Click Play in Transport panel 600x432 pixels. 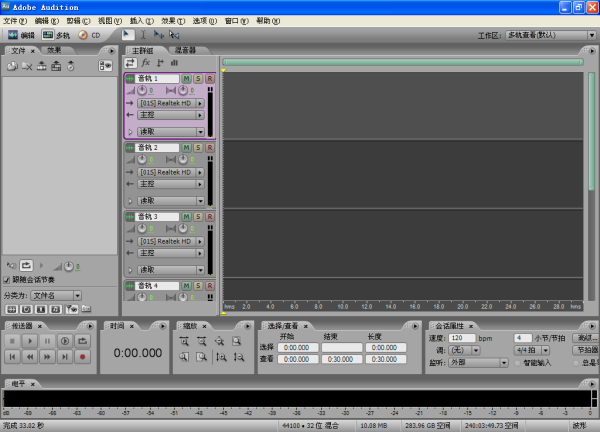pos(30,341)
